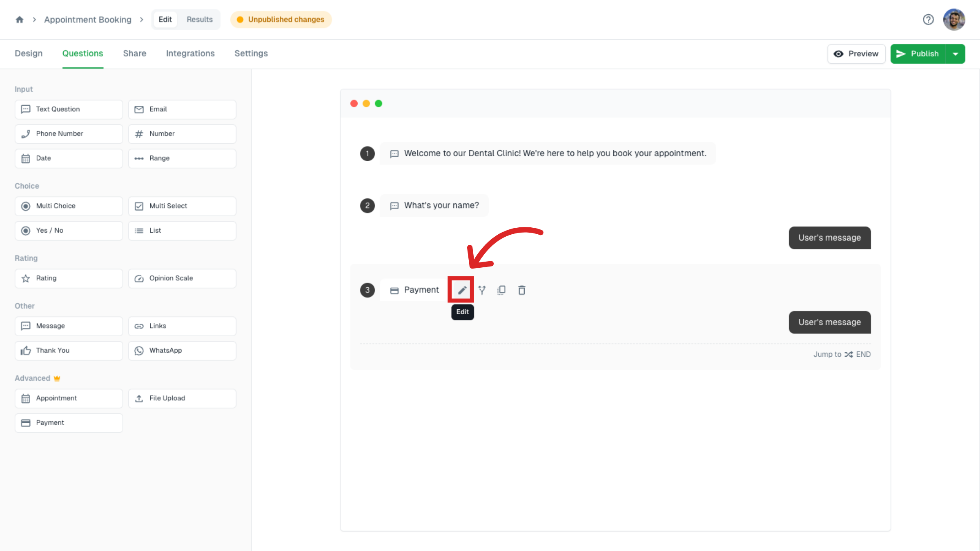The width and height of the screenshot is (980, 551).
Task: Add a Thank You element
Action: 69,351
